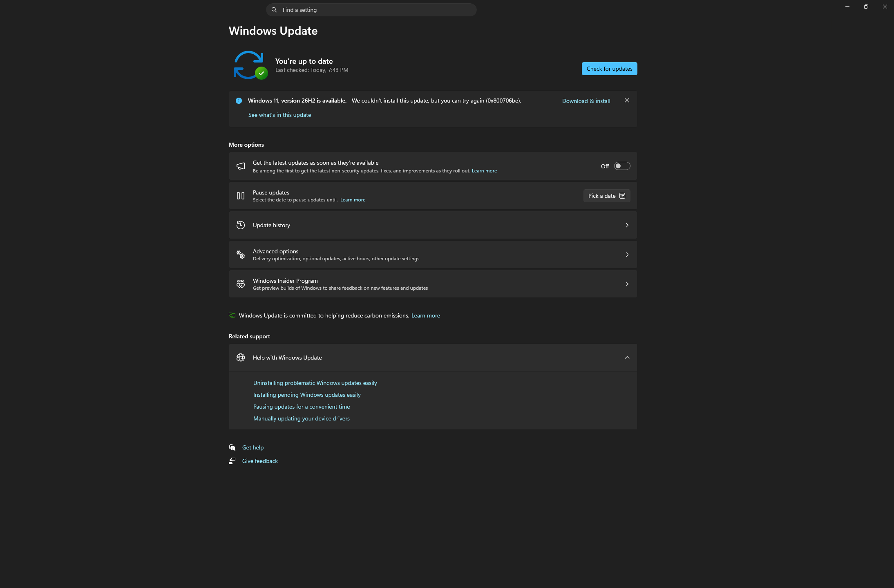Click Download & install link

coord(586,101)
